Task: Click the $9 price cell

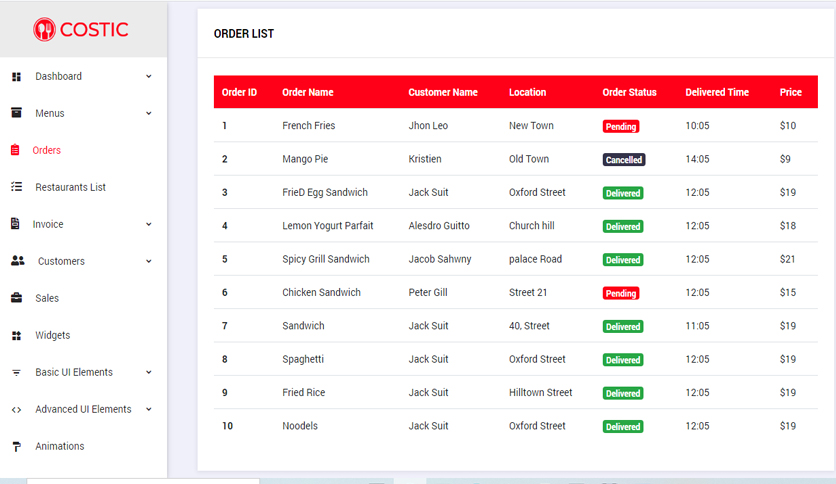Action: 785,159
